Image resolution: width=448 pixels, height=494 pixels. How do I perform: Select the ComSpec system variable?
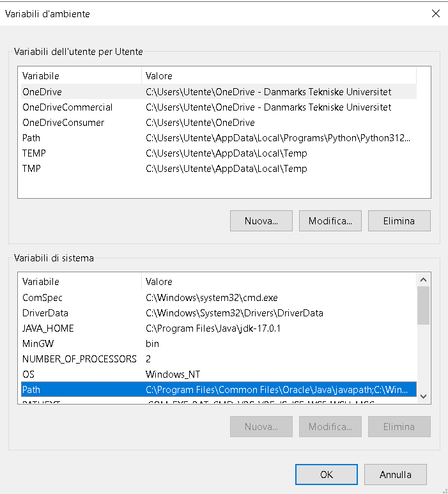coord(42,298)
